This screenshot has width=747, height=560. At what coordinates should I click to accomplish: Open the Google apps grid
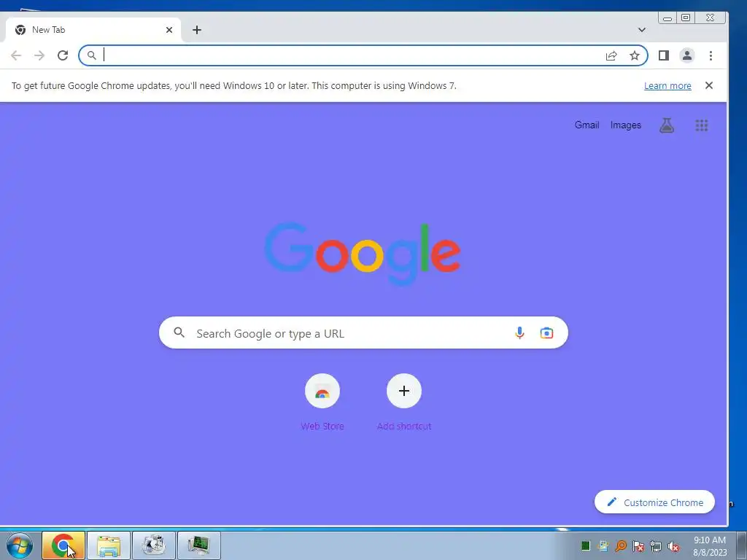pos(701,125)
